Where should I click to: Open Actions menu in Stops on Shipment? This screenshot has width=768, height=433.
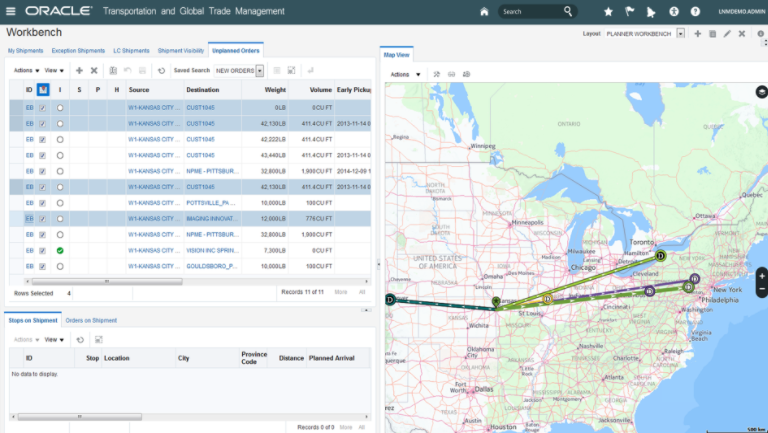[26, 339]
